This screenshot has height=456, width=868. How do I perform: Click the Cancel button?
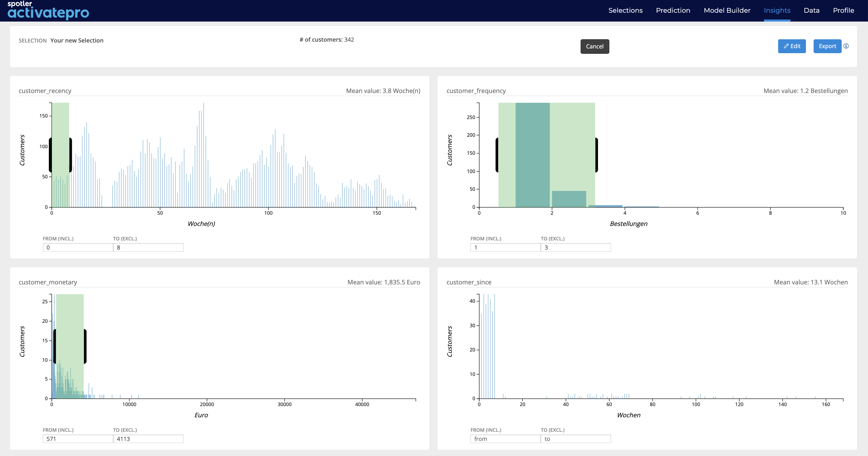point(595,46)
